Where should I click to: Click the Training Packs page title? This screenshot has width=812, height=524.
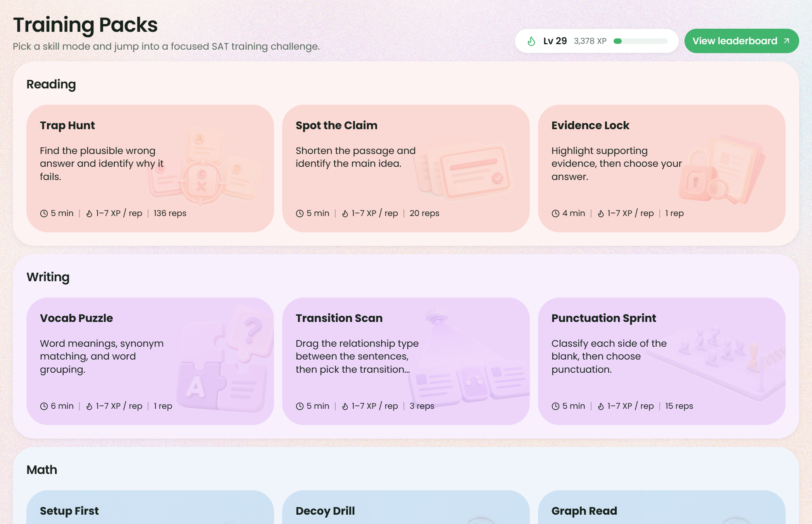(85, 25)
